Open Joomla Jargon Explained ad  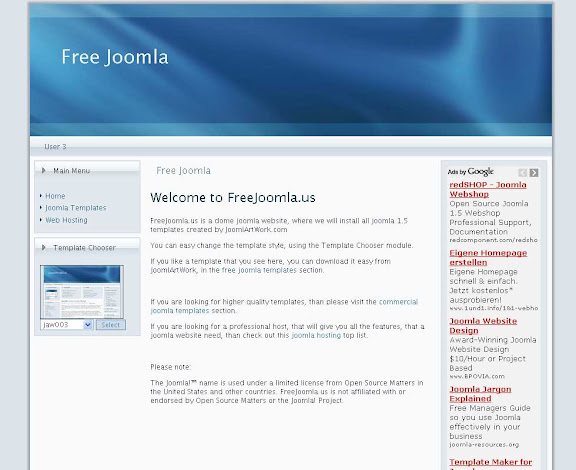pos(480,394)
